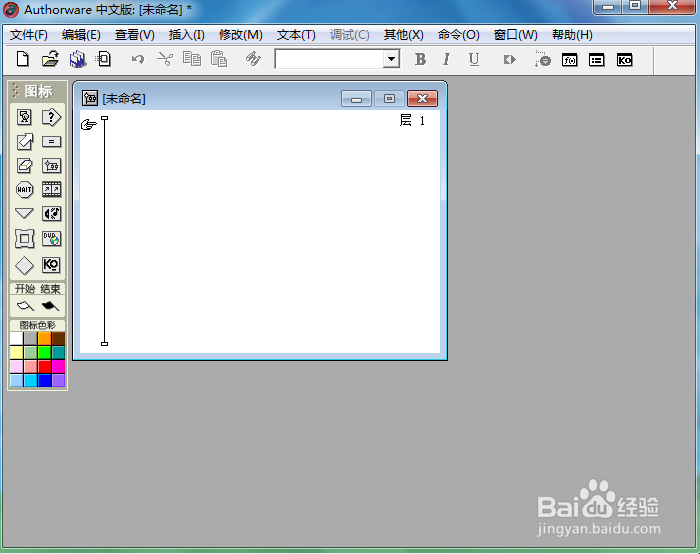
Task: Select the Motion icon in icon palette
Action: pyautogui.click(x=25, y=142)
